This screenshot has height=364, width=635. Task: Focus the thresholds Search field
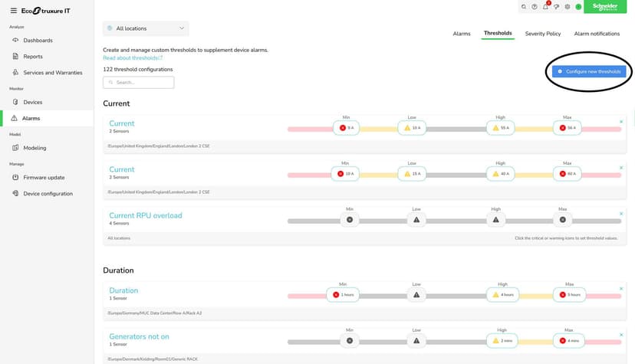[139, 83]
